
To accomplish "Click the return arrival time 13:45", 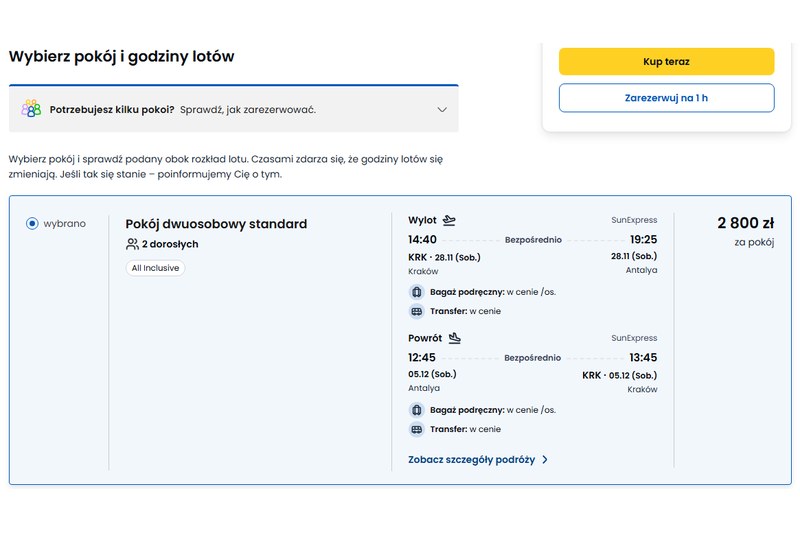I will pos(643,358).
